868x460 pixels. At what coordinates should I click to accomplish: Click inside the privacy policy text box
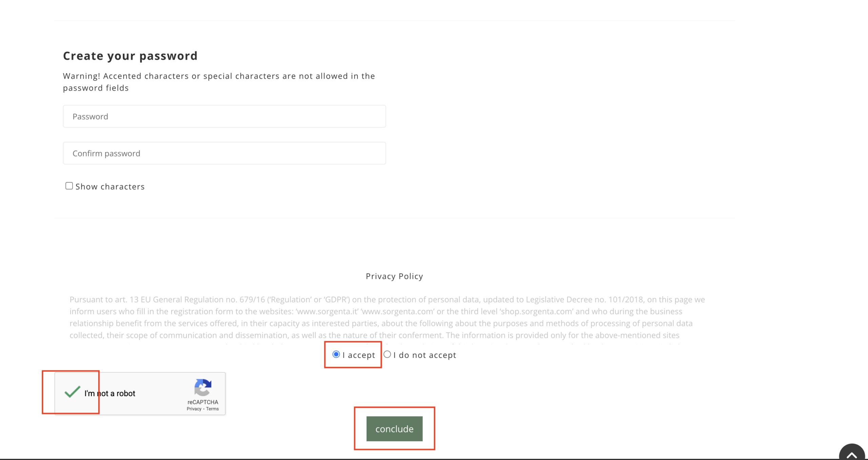(387, 318)
